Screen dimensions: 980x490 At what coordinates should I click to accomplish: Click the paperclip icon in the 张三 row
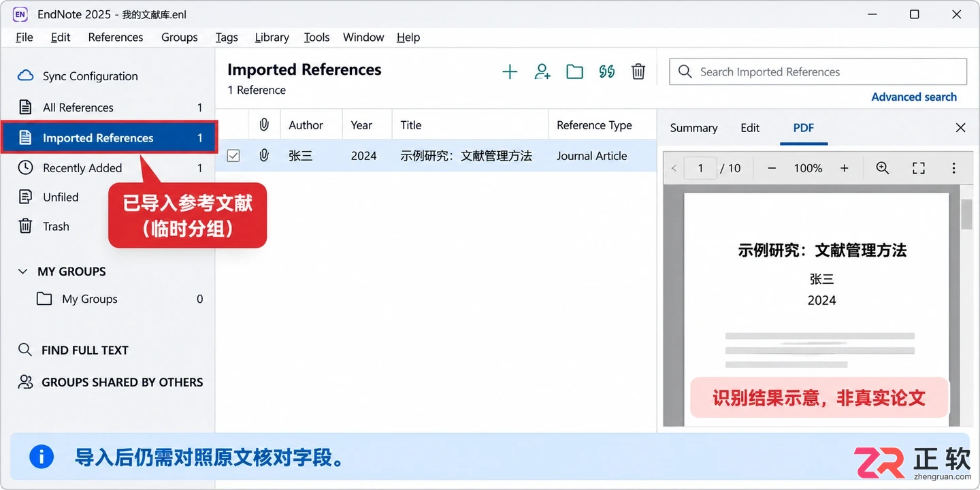pos(264,156)
